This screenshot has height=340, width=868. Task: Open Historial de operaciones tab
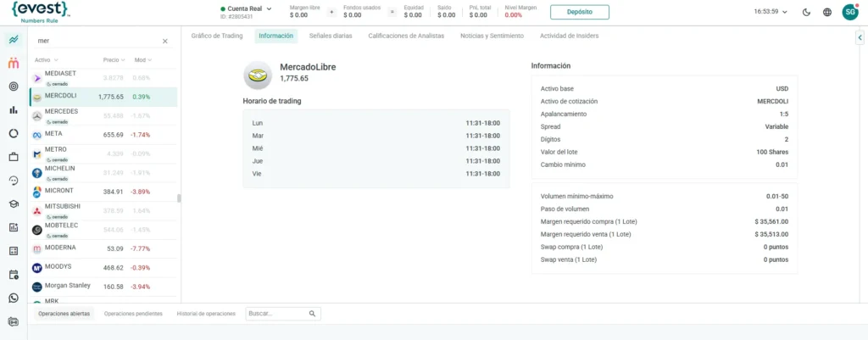coord(206,314)
